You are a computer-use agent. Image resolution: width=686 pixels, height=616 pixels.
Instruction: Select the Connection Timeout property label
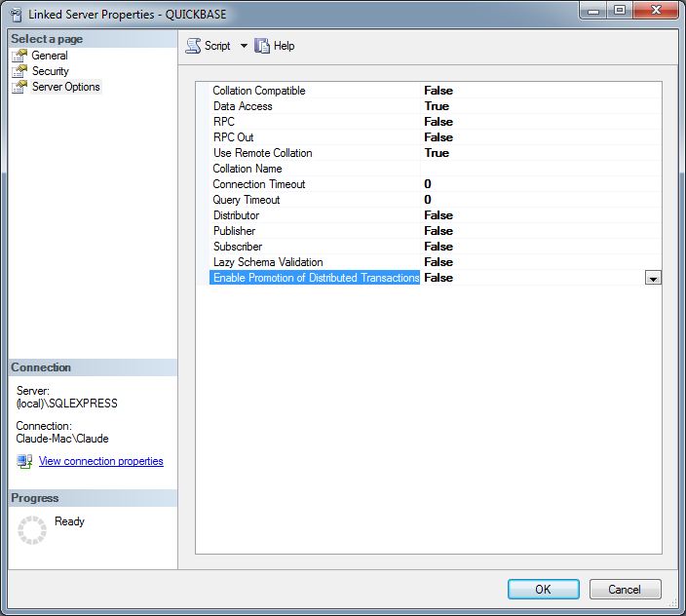click(x=258, y=184)
